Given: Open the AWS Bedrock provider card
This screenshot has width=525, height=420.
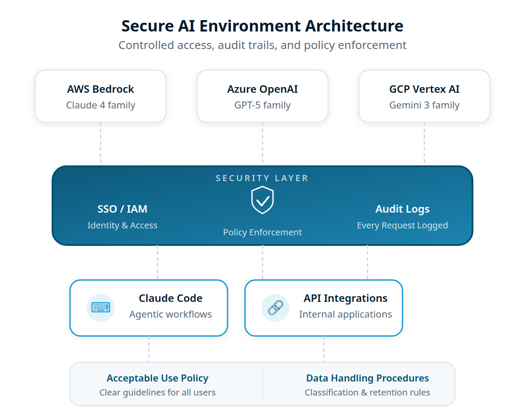Looking at the screenshot, I should click(101, 96).
